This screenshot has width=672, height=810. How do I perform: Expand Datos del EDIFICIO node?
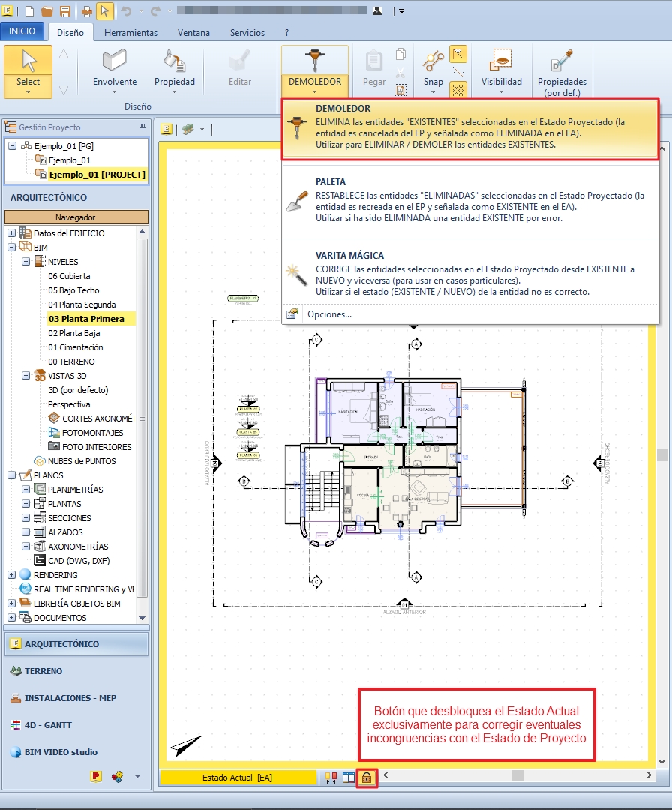(x=11, y=233)
